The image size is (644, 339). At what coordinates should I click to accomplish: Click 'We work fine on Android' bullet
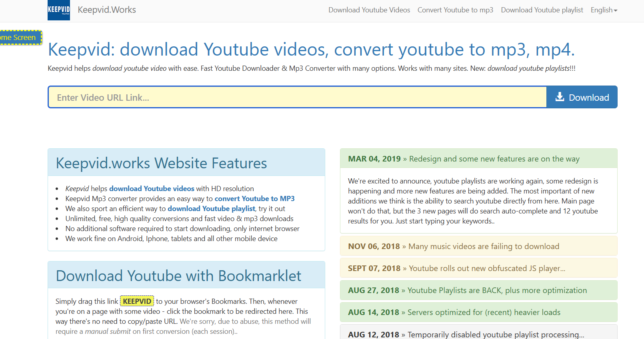(x=172, y=239)
